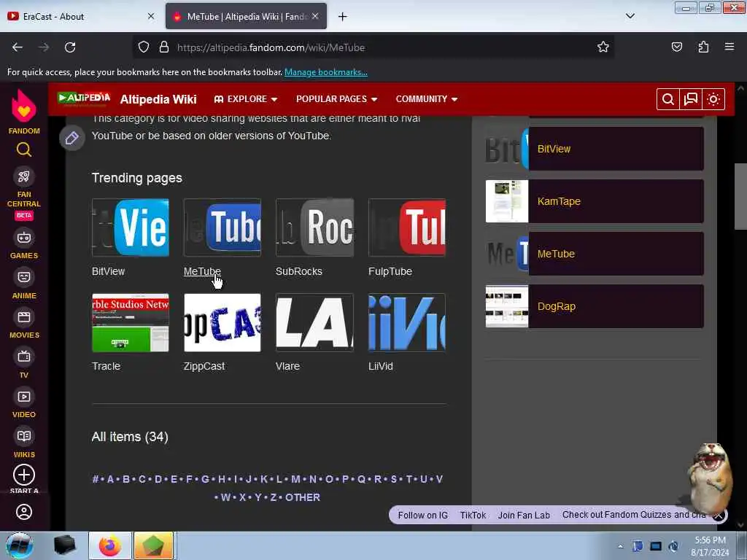The height and width of the screenshot is (560, 747).
Task: Open wiki search in the red header
Action: tap(668, 99)
